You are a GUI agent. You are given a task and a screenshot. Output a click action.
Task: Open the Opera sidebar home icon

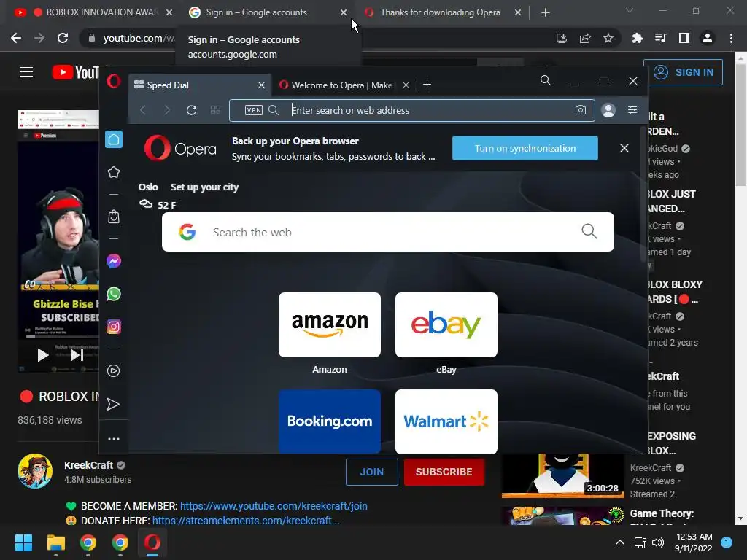pyautogui.click(x=114, y=139)
